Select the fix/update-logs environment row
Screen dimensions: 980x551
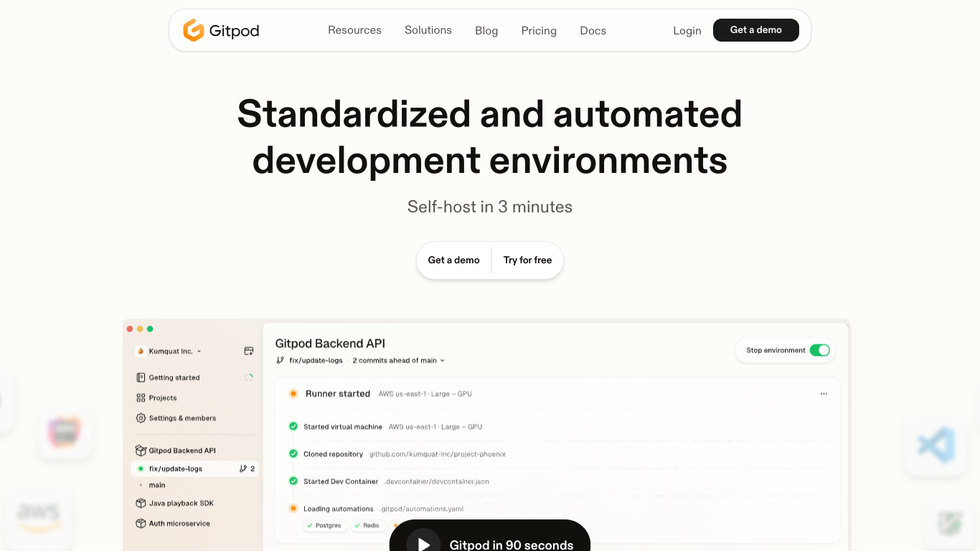click(x=195, y=468)
